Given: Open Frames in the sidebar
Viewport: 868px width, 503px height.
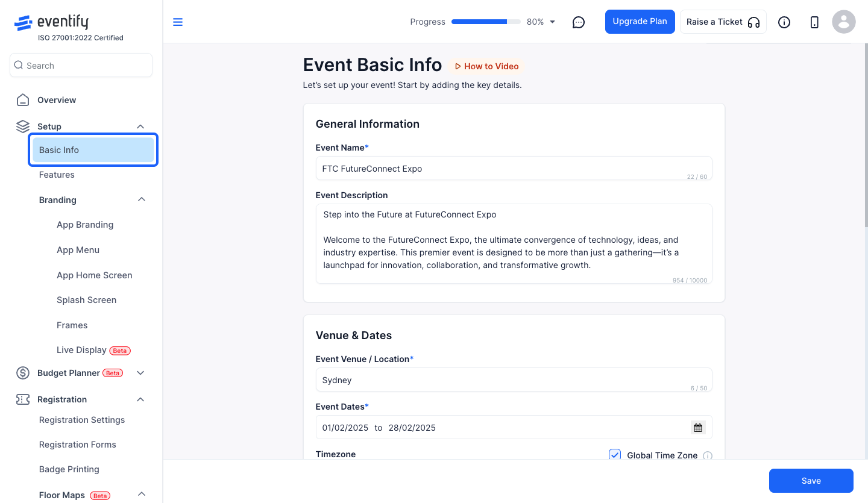Looking at the screenshot, I should pos(72,325).
